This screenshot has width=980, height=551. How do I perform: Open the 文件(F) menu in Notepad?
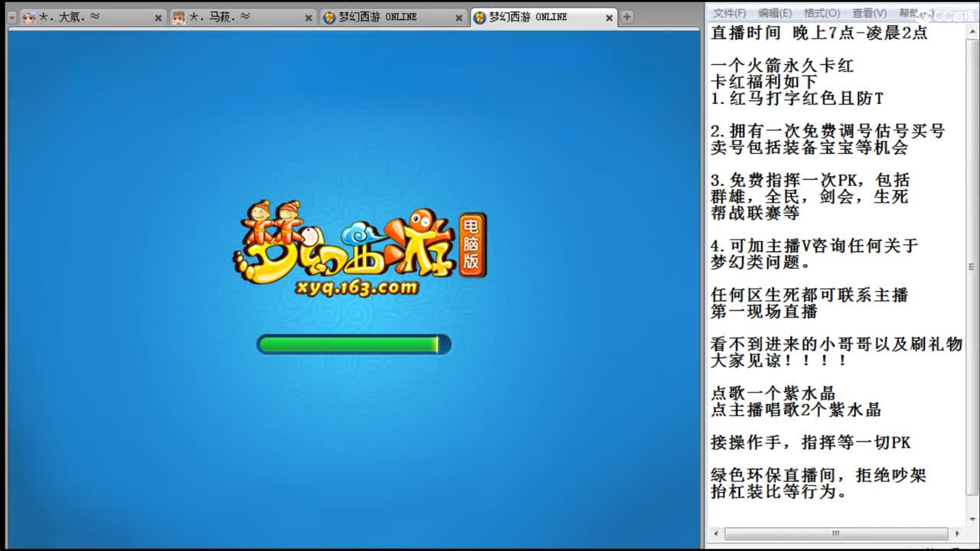(729, 13)
